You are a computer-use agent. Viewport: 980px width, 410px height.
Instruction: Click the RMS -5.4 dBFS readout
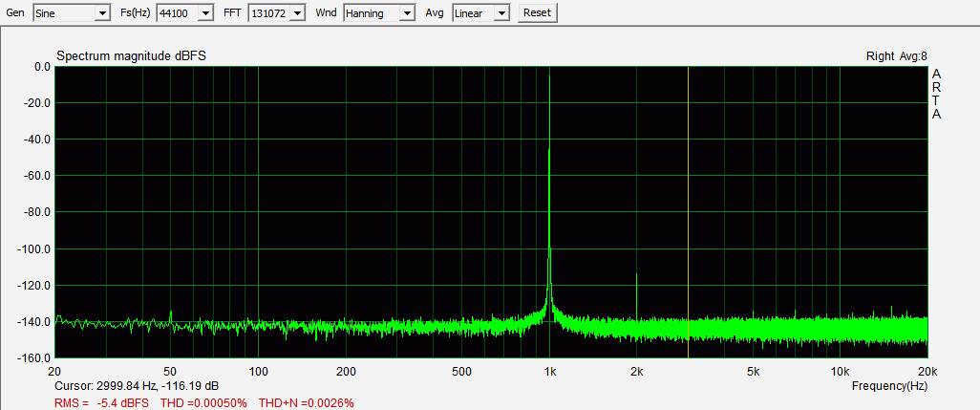point(104,402)
